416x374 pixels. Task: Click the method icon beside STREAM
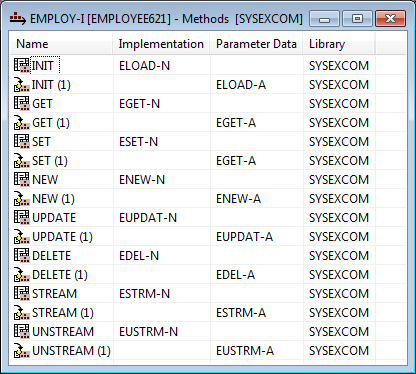22,293
